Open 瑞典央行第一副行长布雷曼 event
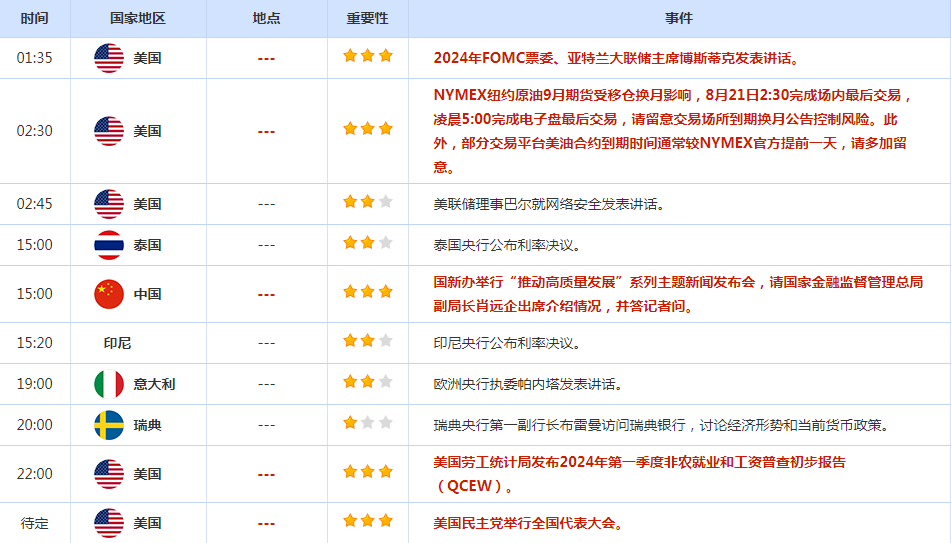The width and height of the screenshot is (951, 543). pos(662,426)
